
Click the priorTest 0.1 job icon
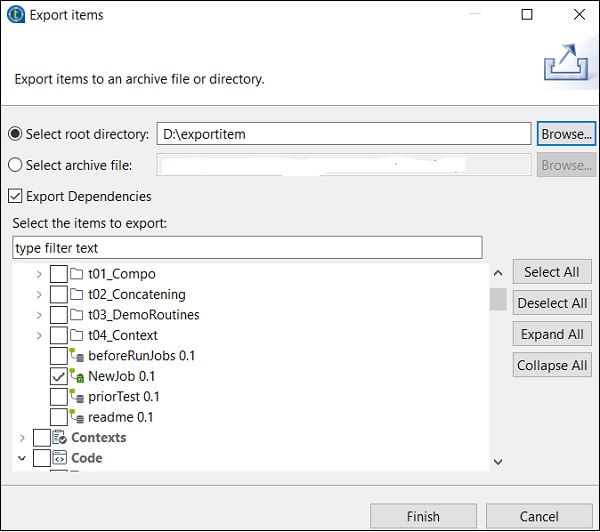point(79,397)
